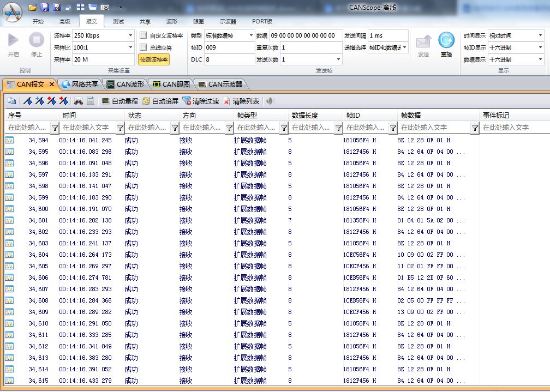This screenshot has width=550, height=392.
Task: Switch to the 高级 ribbon tab
Action: [65, 21]
